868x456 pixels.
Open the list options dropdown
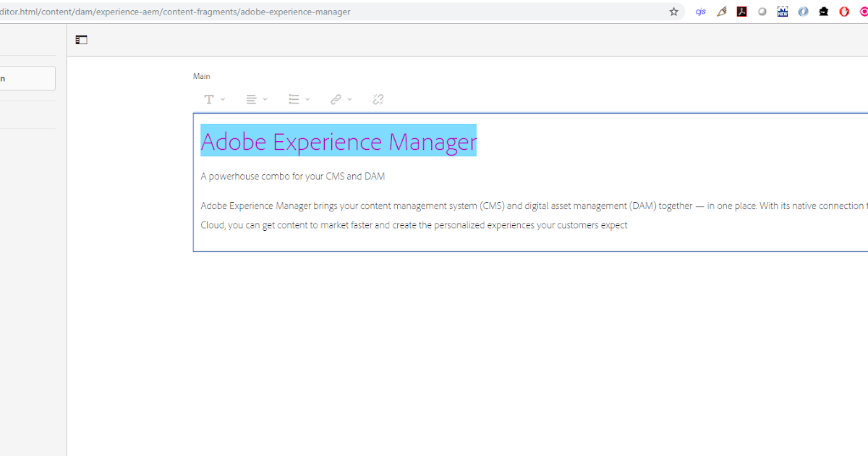tap(306, 99)
